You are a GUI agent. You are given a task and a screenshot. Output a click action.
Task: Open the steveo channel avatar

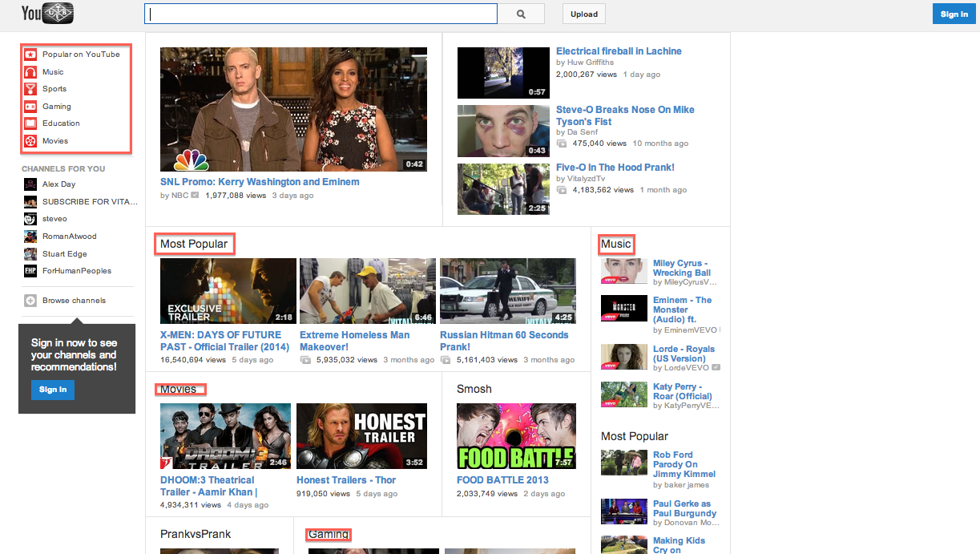[x=30, y=219]
